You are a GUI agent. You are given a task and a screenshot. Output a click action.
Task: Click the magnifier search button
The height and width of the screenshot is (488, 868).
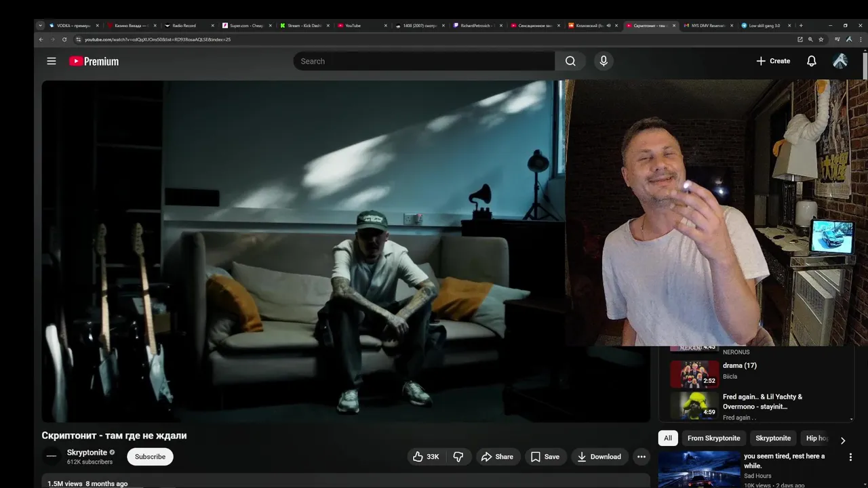click(570, 61)
